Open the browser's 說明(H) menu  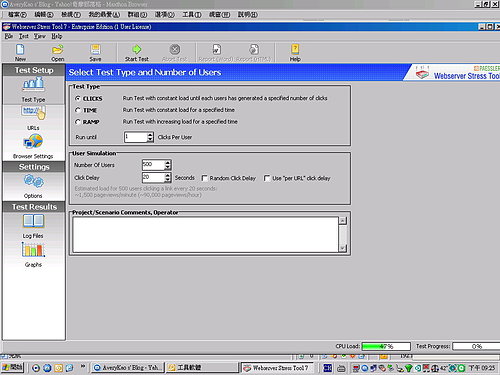248,15
